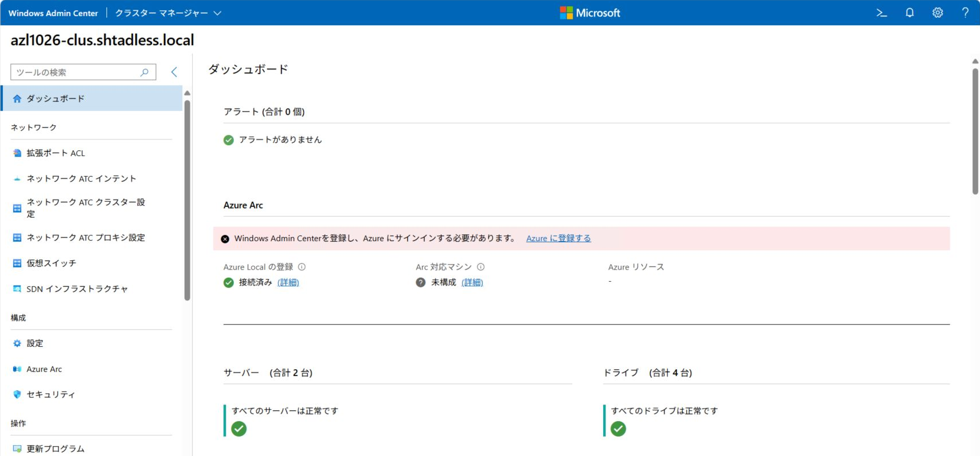This screenshot has width=980, height=456.
Task: Open the help question mark icon
Action: click(965, 13)
